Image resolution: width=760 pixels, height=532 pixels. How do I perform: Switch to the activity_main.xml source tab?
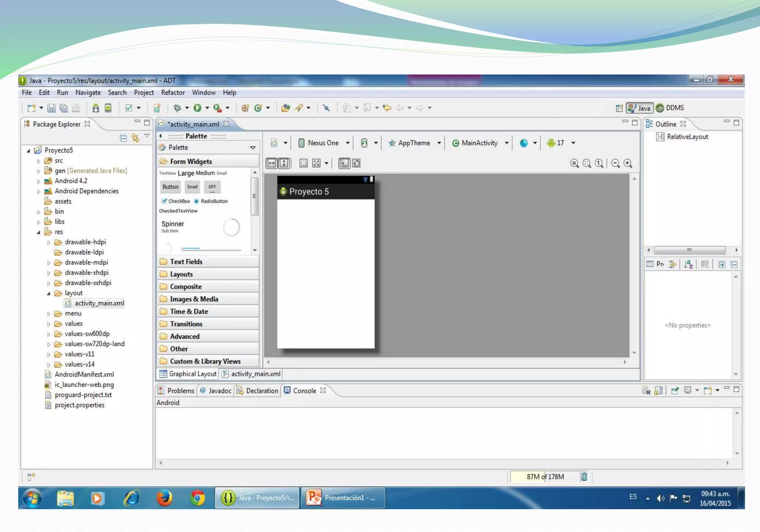251,374
